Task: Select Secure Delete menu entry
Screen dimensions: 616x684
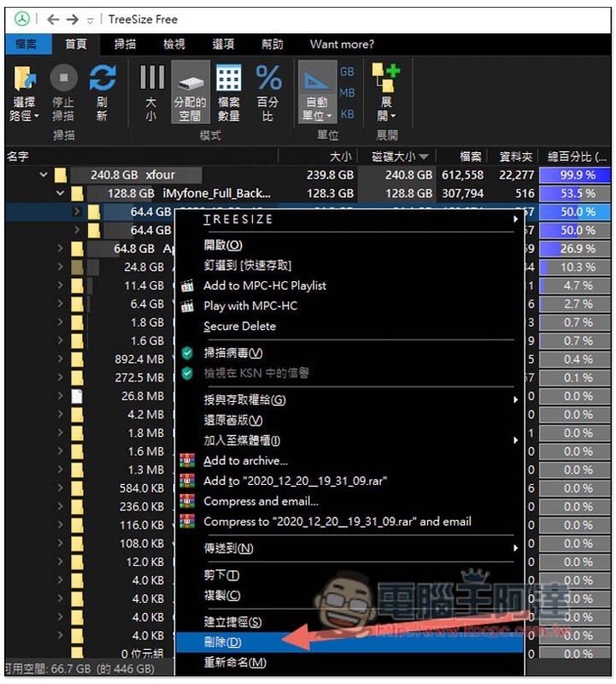Action: (349, 327)
